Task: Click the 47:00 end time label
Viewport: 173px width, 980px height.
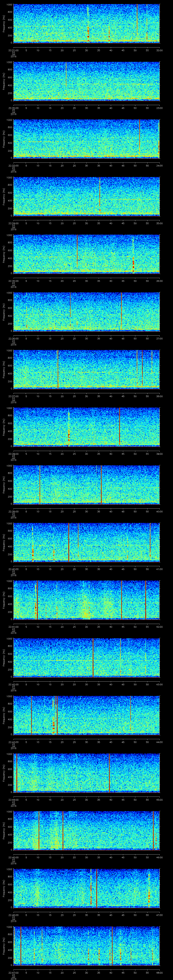Action: [x=159, y=915]
